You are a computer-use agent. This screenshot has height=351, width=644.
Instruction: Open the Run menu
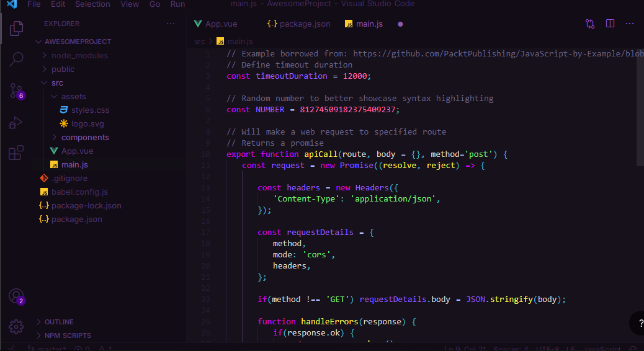pos(177,4)
